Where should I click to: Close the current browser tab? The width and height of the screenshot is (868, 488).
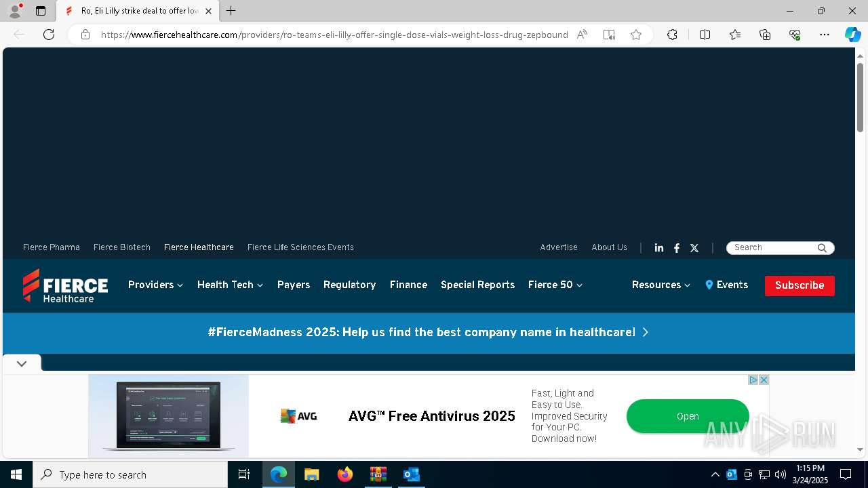click(x=208, y=11)
